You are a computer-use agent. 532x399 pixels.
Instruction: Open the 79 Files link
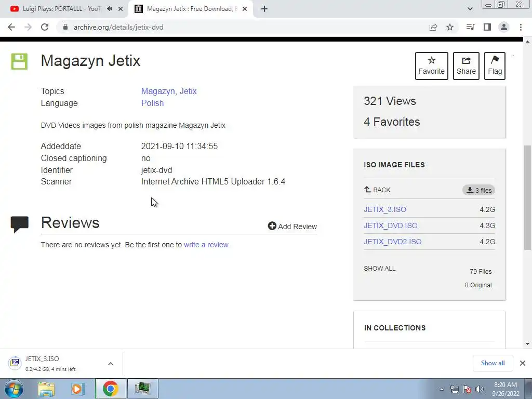[481, 271]
